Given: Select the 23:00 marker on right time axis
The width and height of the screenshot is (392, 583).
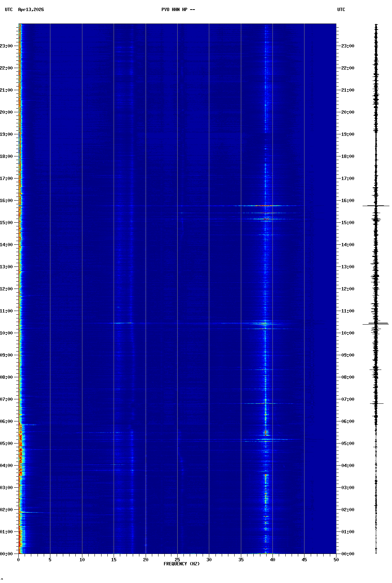Looking at the screenshot, I should pyautogui.click(x=348, y=46).
